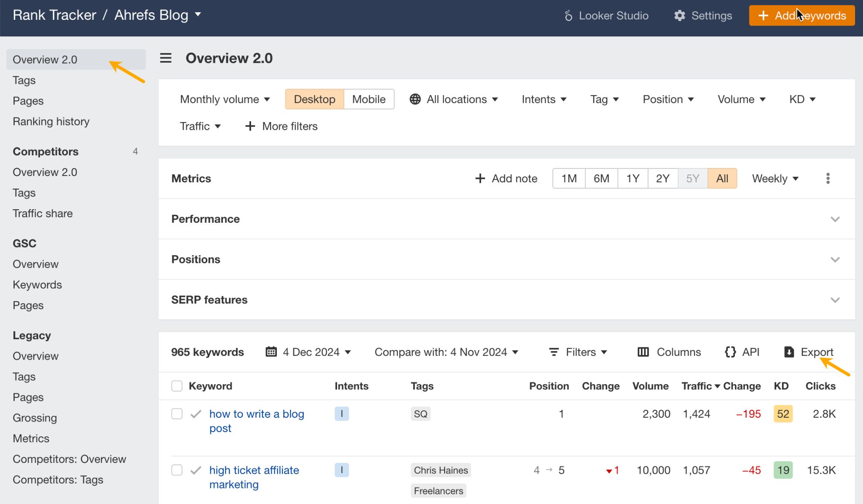Click the Traffic share menu item

pos(43,212)
